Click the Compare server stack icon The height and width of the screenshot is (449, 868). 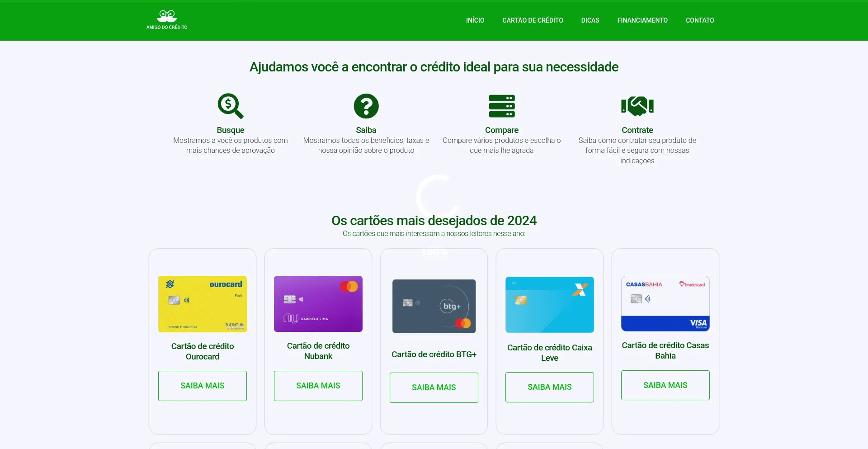point(502,106)
